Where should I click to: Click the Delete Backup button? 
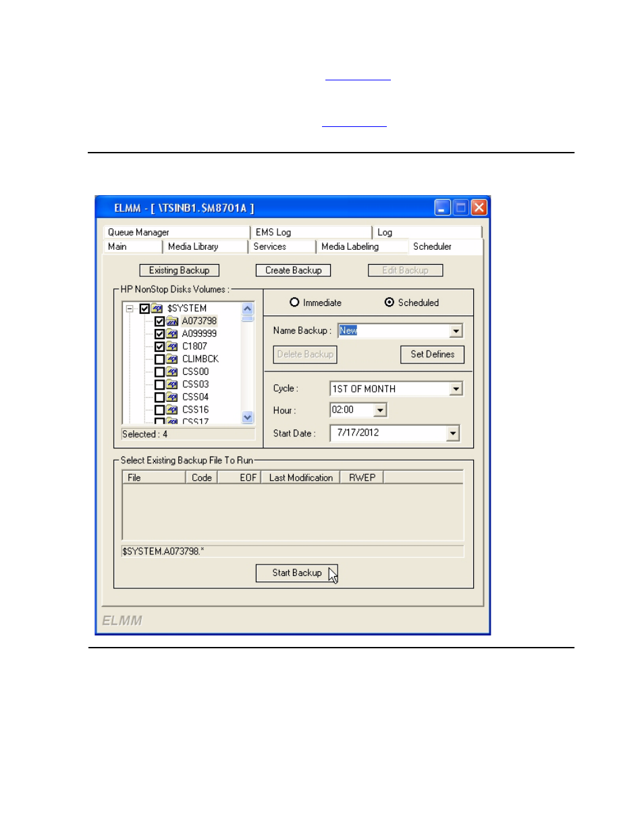pos(305,355)
